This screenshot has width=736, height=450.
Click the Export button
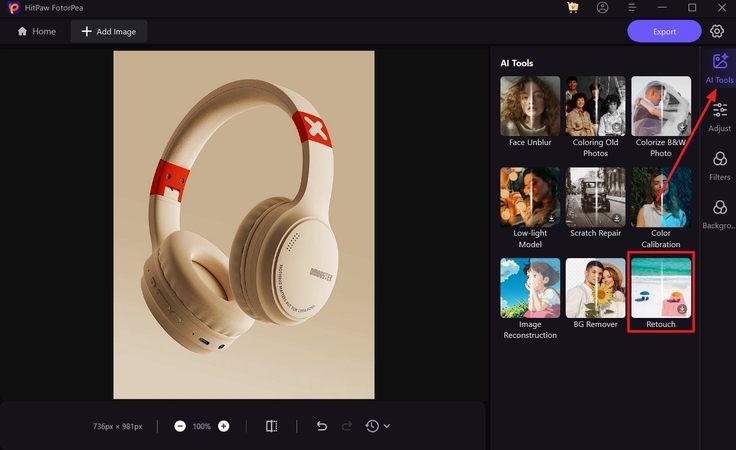tap(664, 31)
